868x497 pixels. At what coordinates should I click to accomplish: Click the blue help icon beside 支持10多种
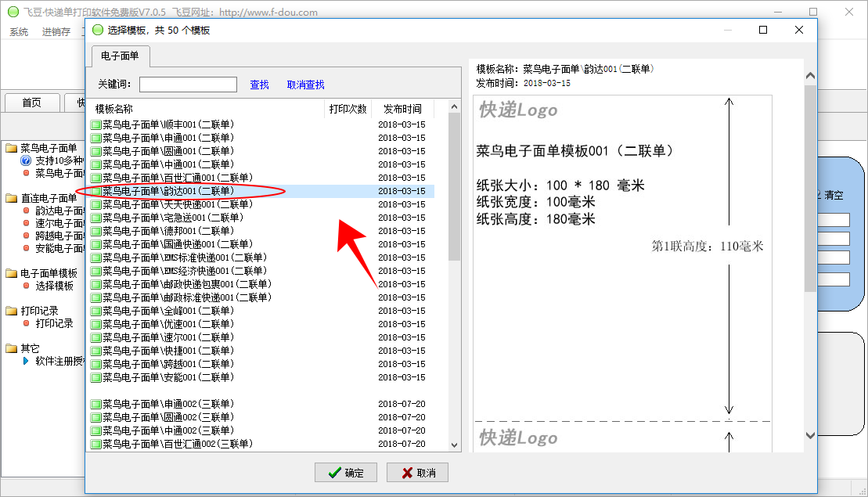point(26,160)
